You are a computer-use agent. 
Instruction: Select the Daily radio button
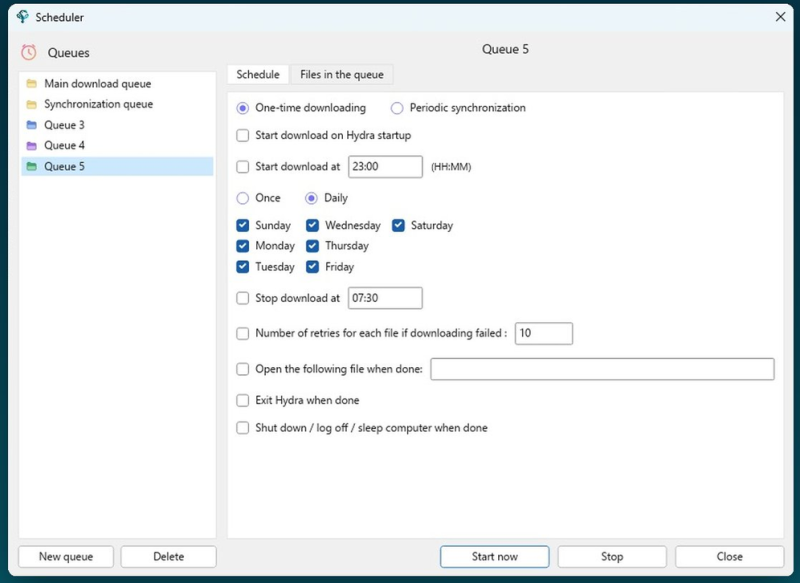(311, 198)
